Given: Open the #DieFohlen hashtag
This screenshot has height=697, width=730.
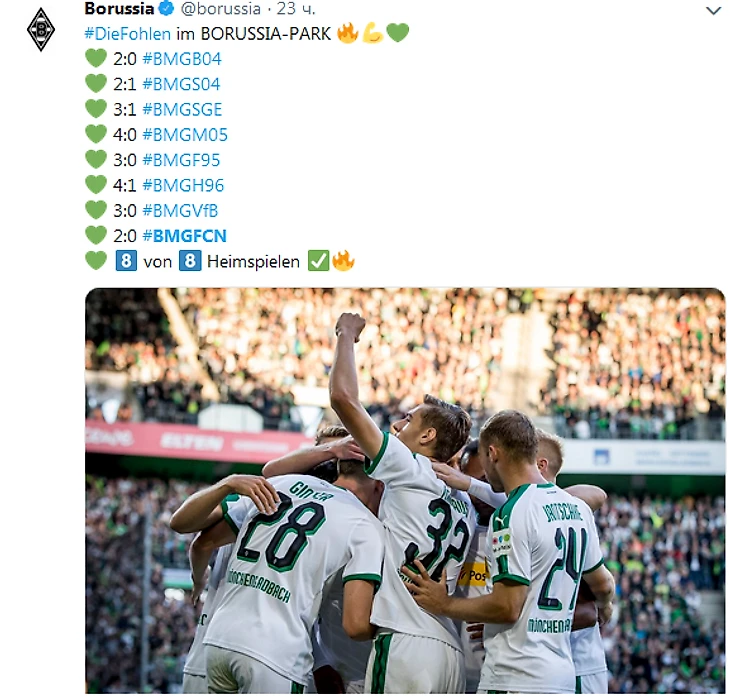Looking at the screenshot, I should 128,34.
